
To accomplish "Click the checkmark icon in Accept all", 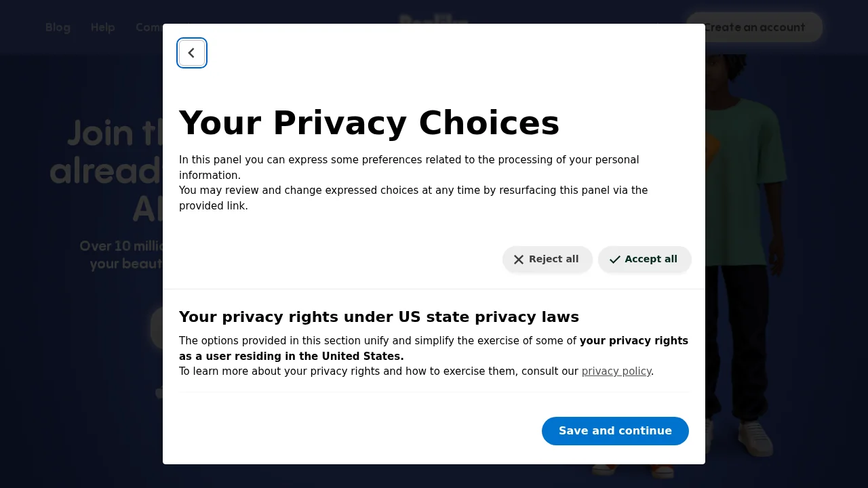I will pos(615,260).
